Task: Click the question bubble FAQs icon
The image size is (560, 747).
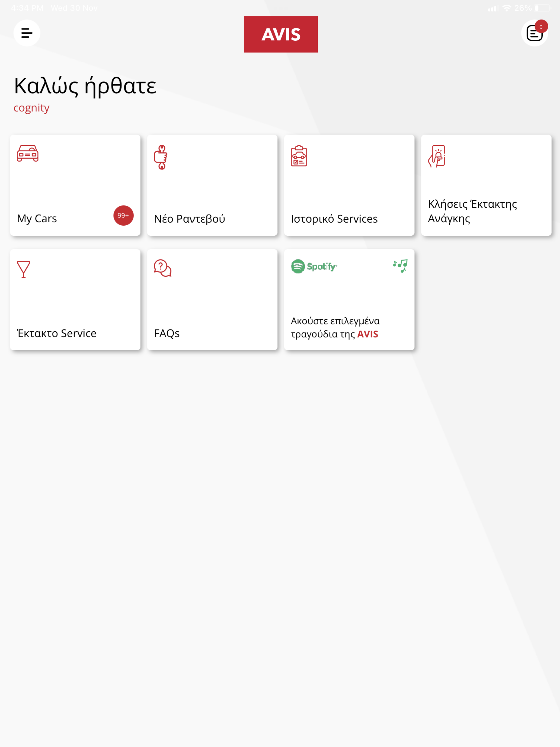Action: (x=163, y=268)
